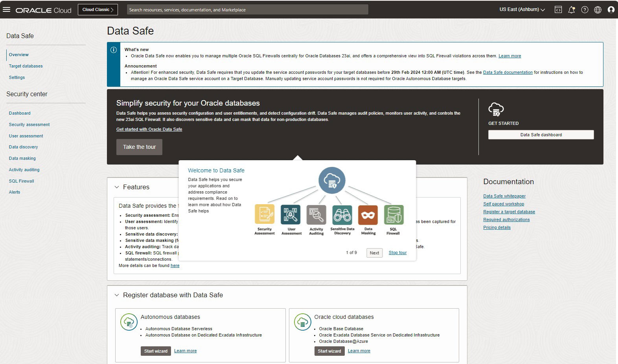618x364 pixels.
Task: Click the '1 of 9' tour step indicator
Action: (351, 252)
